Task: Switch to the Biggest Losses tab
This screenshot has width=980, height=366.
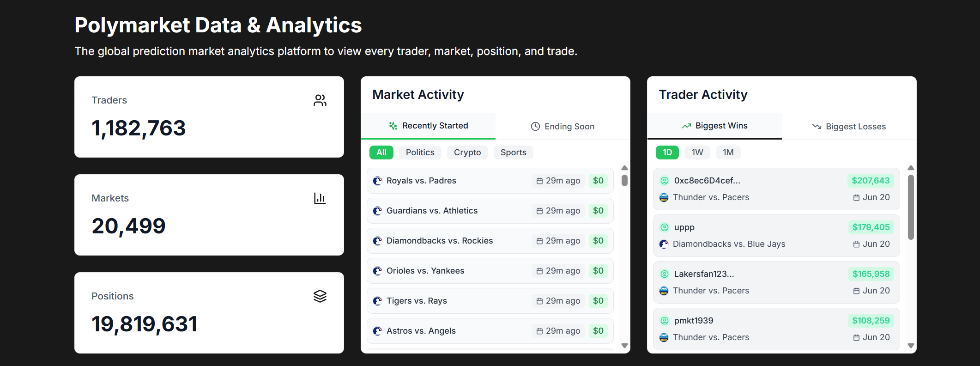Action: pos(849,127)
